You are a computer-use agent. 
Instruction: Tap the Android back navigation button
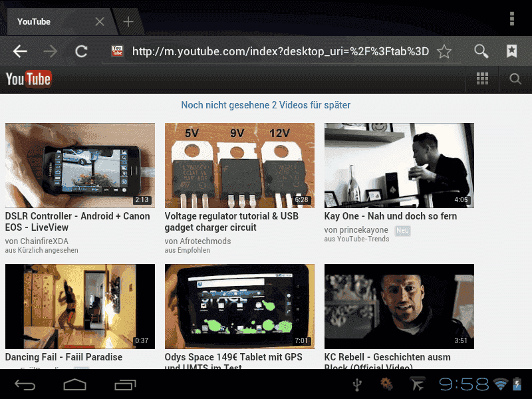(25, 385)
